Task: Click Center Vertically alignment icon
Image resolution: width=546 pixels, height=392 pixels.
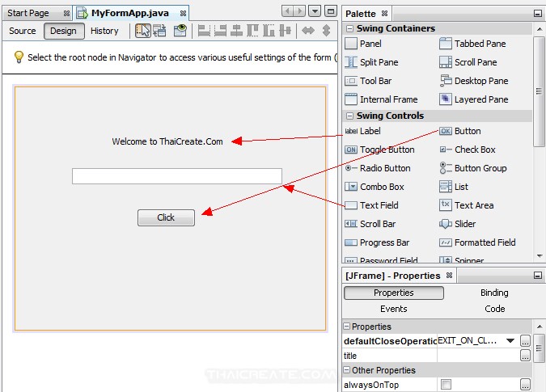Action: point(285,31)
